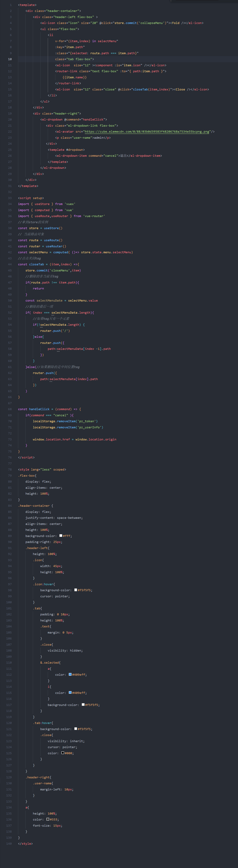The width and height of the screenshot is (238, 868).
Task: Click the // 当前路由对象 comment
Action: (31, 234)
